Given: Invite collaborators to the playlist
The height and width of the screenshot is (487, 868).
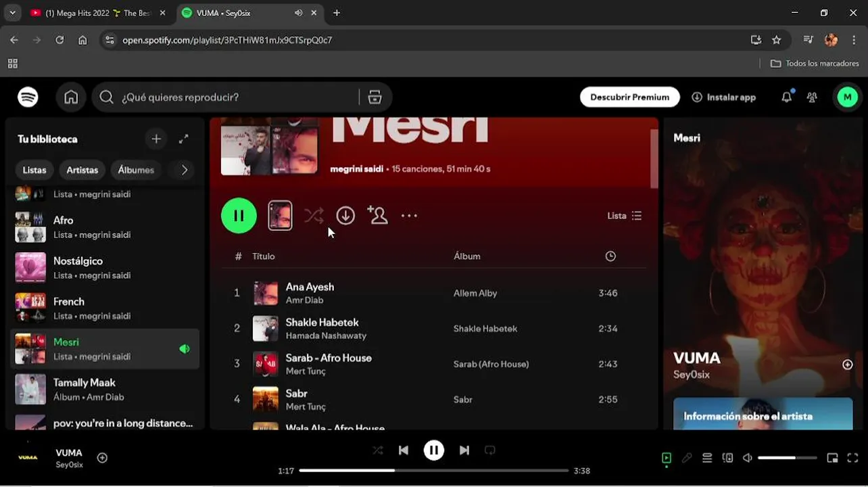Looking at the screenshot, I should [x=377, y=215].
